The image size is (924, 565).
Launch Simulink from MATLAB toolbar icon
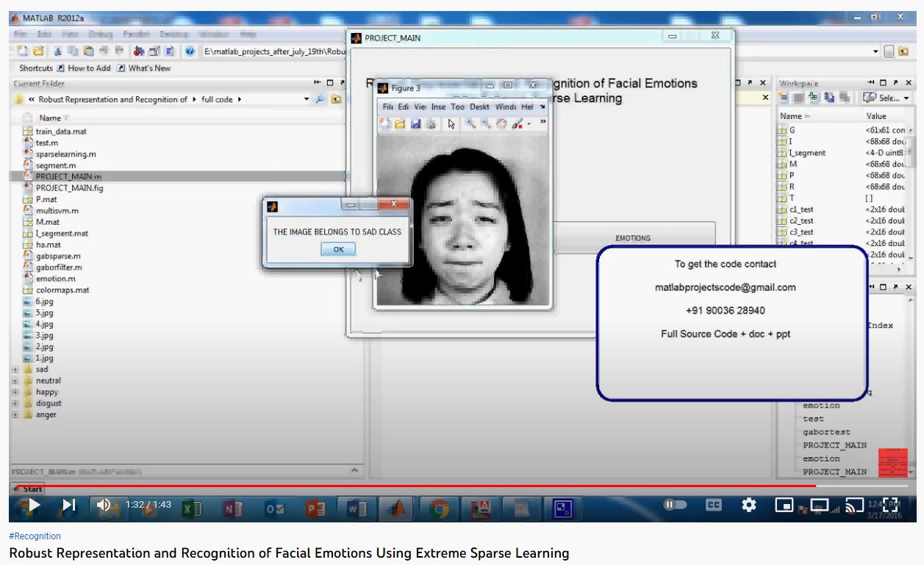[x=139, y=51]
